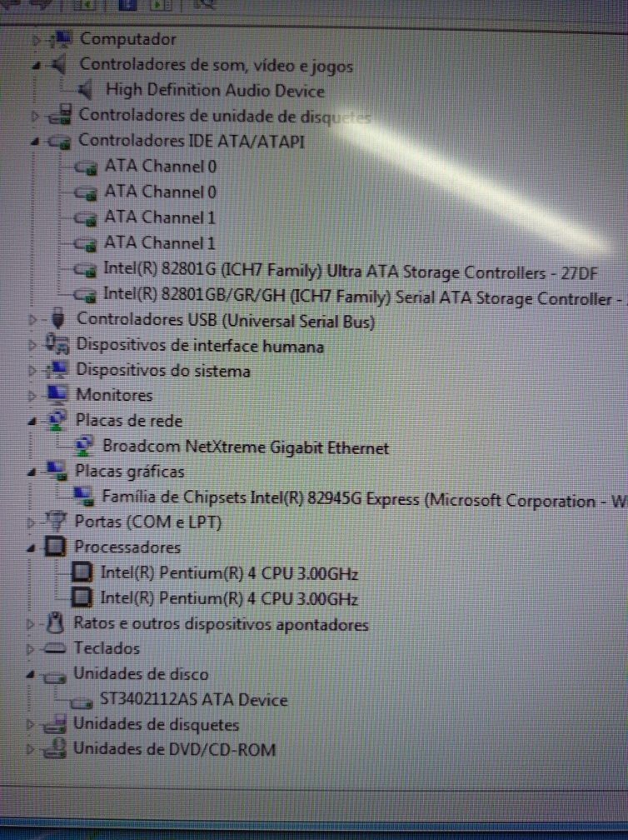Click the Processadores chip icon
Screen dimensions: 628x840
pyautogui.click(x=55, y=547)
